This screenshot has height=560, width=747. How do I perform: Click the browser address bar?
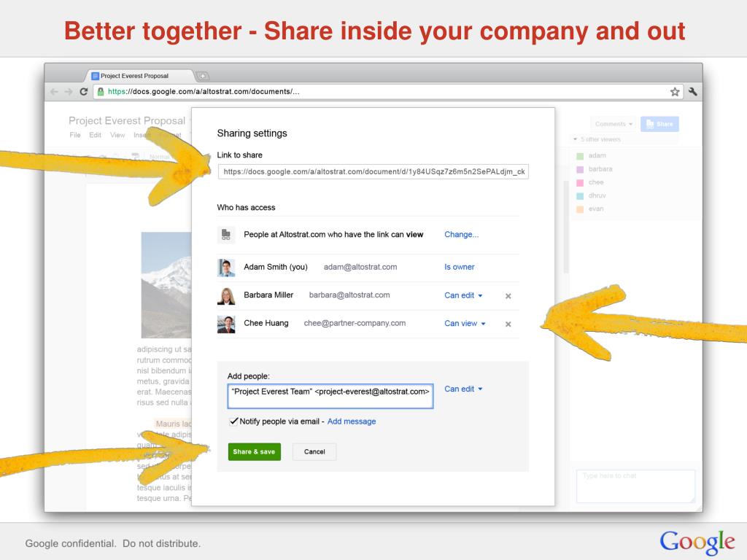point(388,91)
